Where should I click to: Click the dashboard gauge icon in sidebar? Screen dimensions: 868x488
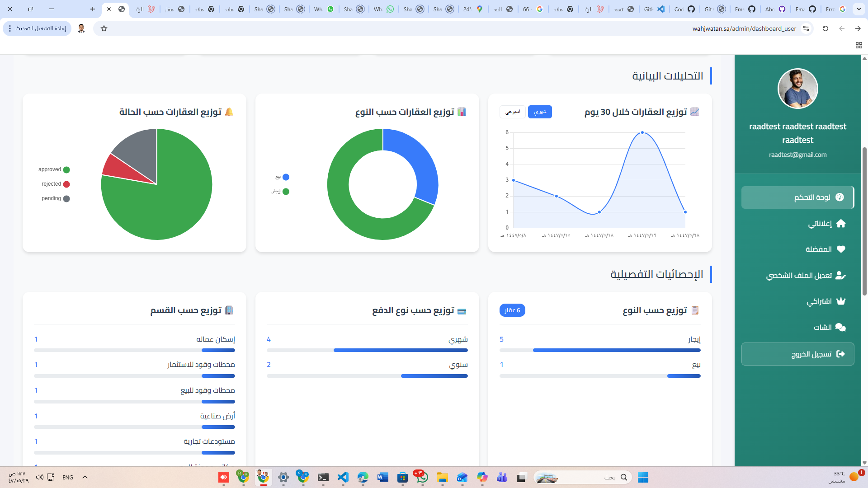pyautogui.click(x=840, y=197)
